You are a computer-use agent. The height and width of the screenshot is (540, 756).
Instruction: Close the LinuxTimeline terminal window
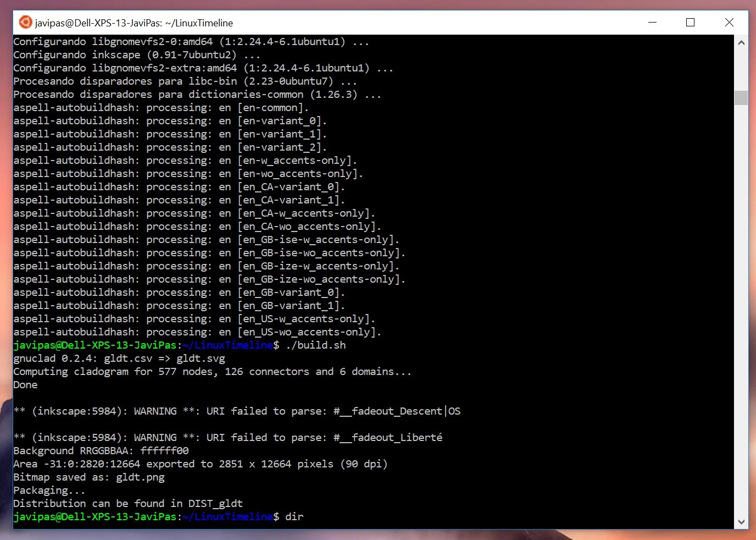729,23
